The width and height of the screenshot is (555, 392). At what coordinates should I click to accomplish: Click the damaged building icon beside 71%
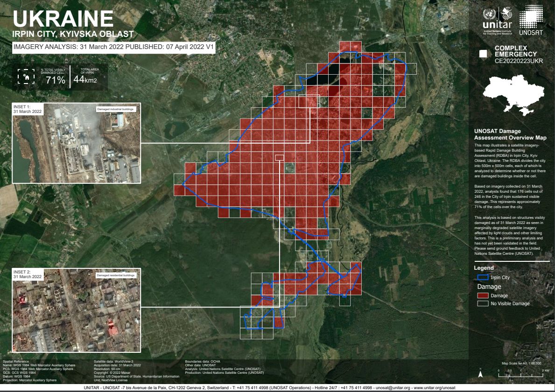[26, 76]
